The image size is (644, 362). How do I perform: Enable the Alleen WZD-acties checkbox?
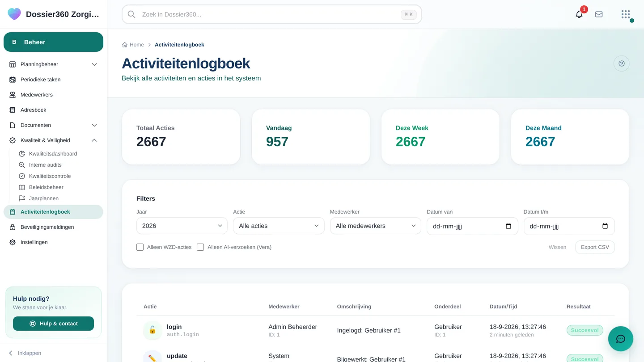140,247
